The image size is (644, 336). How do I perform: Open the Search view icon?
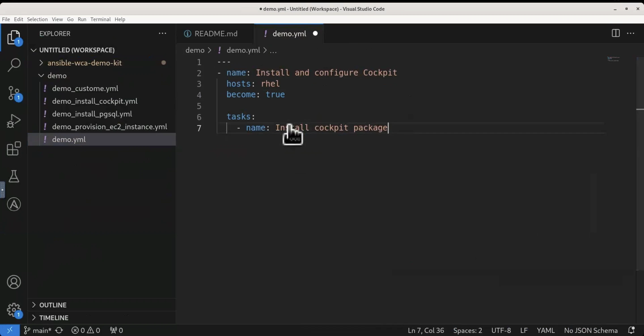[x=14, y=65]
